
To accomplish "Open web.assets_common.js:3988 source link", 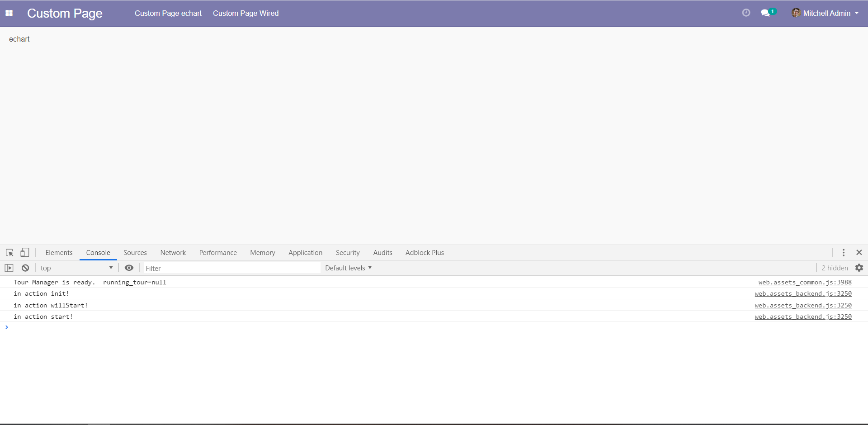I will [805, 282].
